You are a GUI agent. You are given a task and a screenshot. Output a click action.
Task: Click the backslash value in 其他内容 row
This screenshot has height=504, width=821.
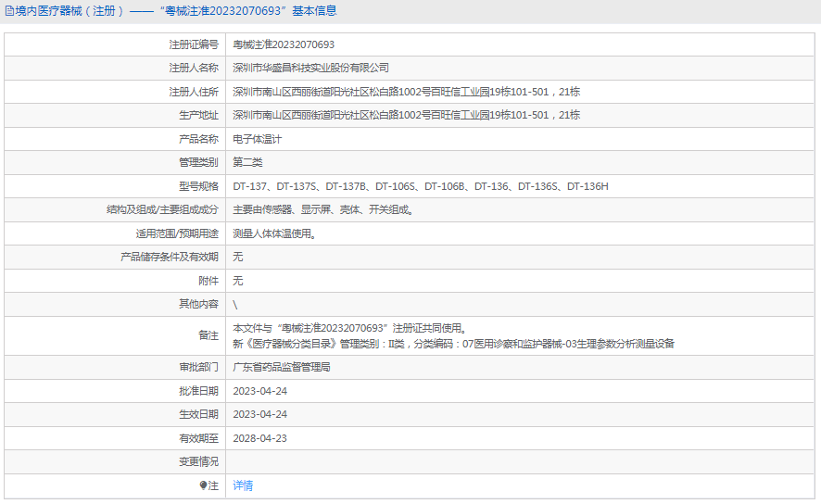(235, 305)
